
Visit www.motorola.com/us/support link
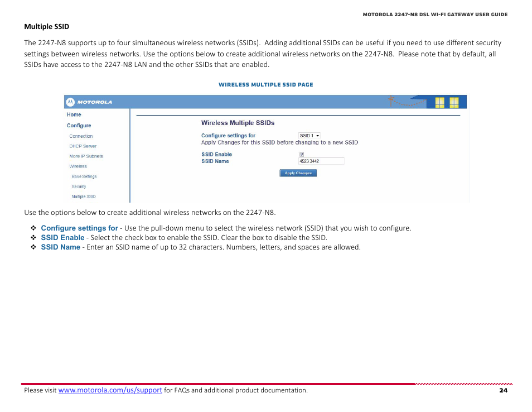tap(110, 390)
